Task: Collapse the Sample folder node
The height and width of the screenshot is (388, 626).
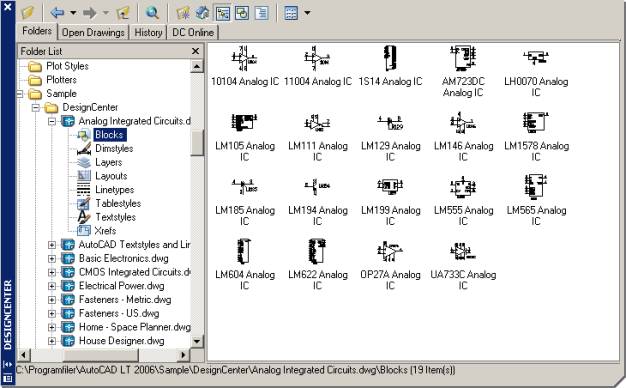Action: (20, 94)
